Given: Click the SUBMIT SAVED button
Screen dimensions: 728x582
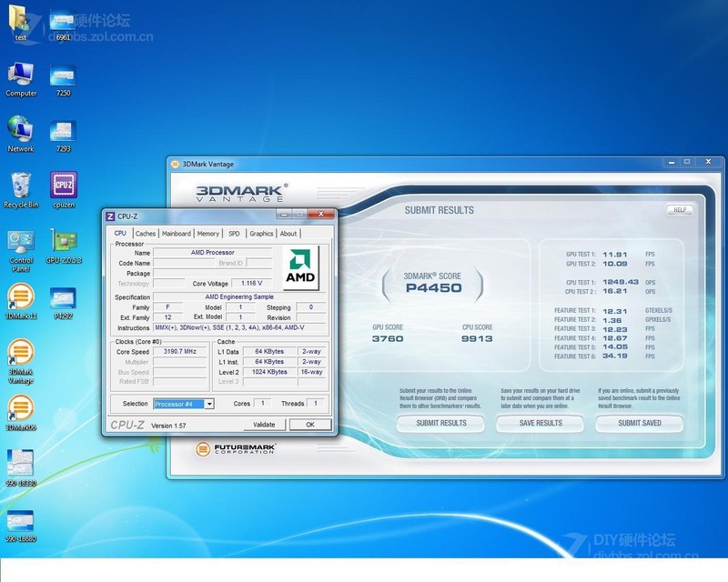Looking at the screenshot, I should tap(640, 423).
